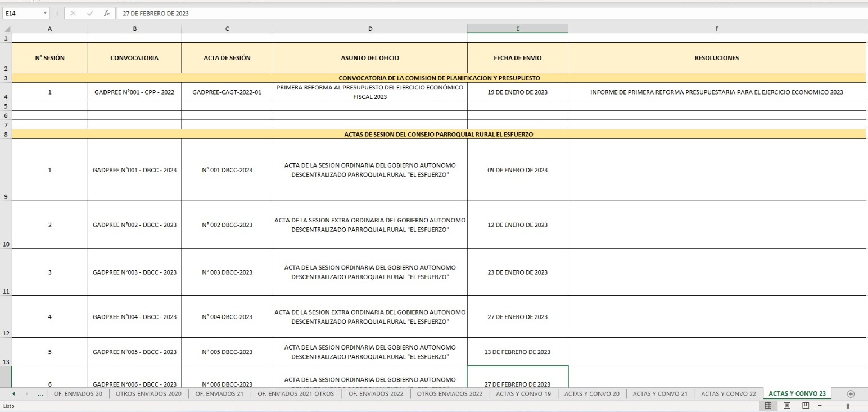Switch to OF. ENVIADOS 2022 sheet tab

point(376,394)
